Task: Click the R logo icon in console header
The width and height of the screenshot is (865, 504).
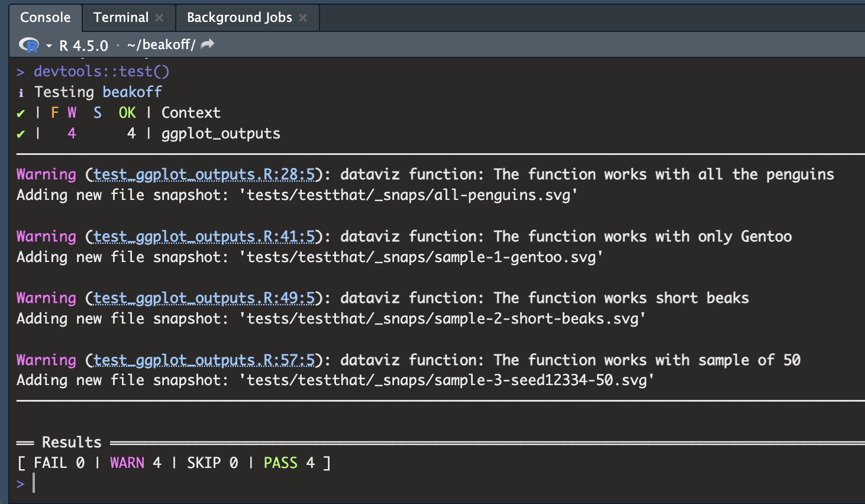Action: pos(28,45)
